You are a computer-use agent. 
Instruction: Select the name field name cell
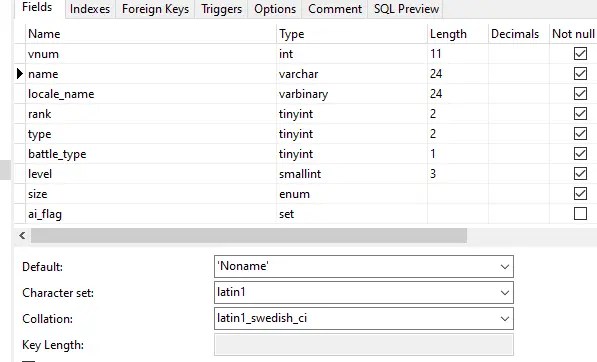point(151,73)
